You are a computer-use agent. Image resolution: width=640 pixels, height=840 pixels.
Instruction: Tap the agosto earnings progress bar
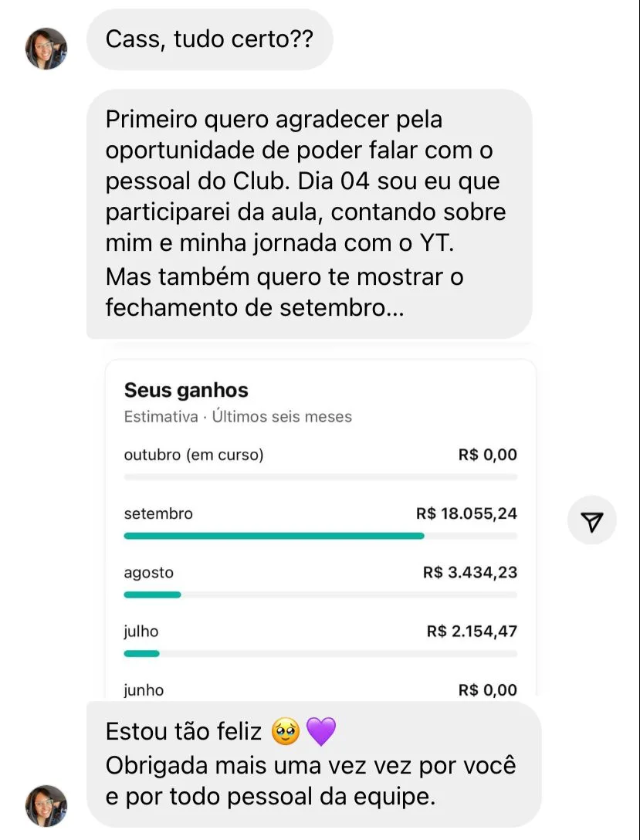tap(152, 594)
